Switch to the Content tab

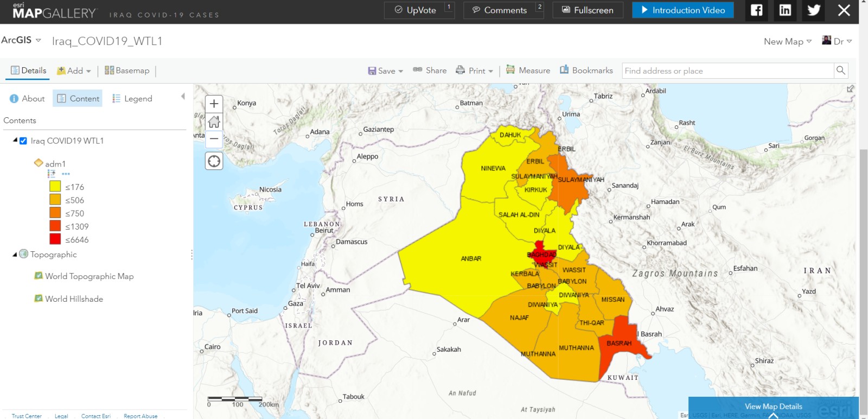point(78,98)
